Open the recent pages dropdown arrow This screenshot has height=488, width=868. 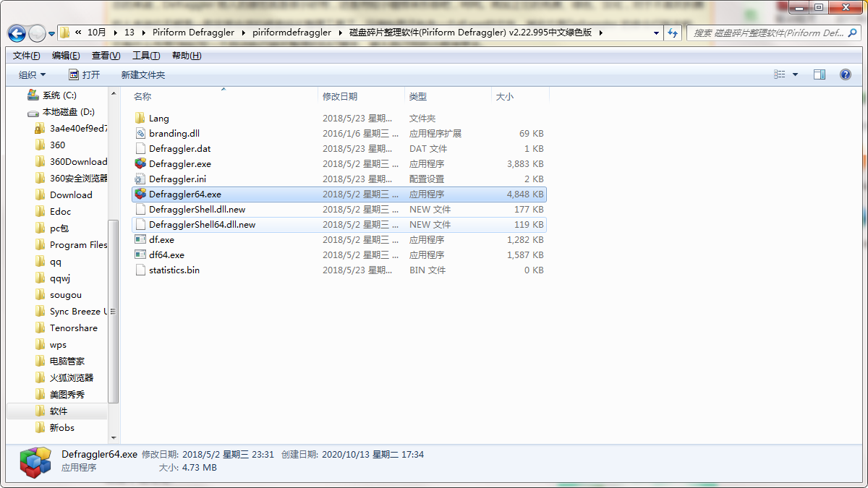[52, 34]
